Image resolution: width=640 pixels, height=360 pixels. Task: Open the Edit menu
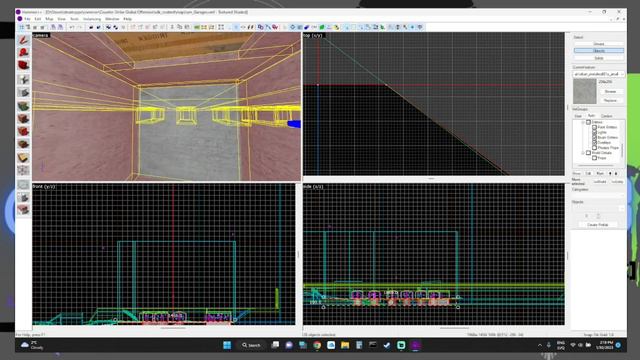click(x=38, y=19)
